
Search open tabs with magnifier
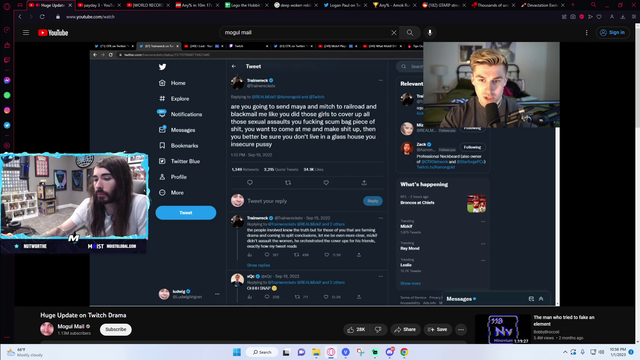593,5
